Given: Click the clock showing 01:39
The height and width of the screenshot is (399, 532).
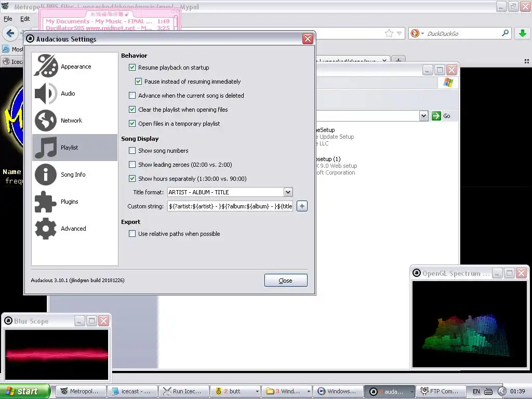Looking at the screenshot, I should [518, 392].
